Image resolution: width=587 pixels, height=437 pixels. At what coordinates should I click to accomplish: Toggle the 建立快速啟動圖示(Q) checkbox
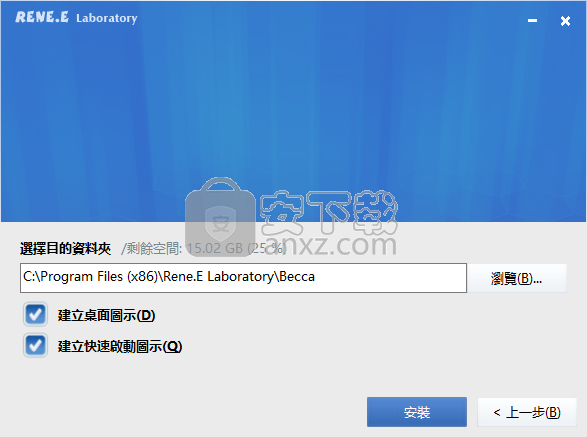35,345
